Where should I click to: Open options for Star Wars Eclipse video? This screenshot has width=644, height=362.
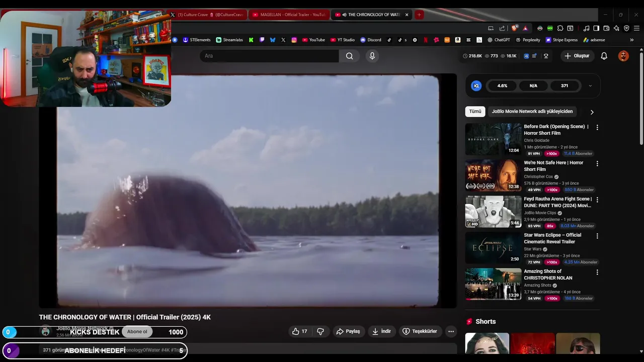click(597, 236)
